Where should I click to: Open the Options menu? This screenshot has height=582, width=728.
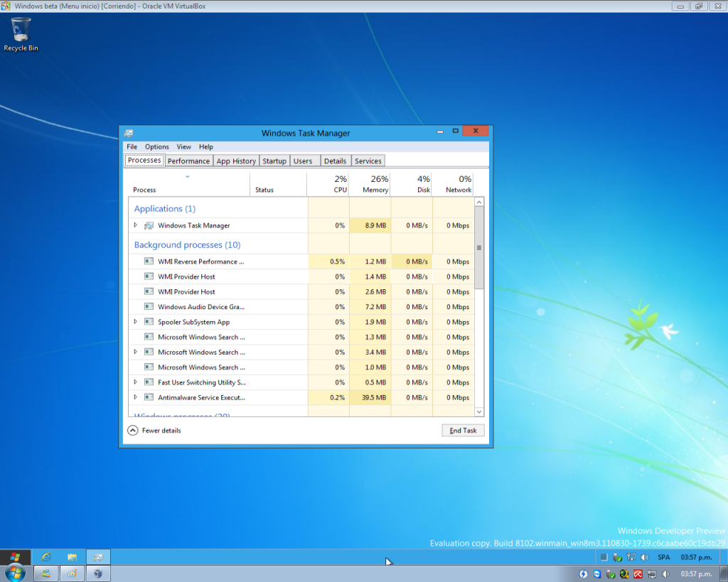point(157,146)
